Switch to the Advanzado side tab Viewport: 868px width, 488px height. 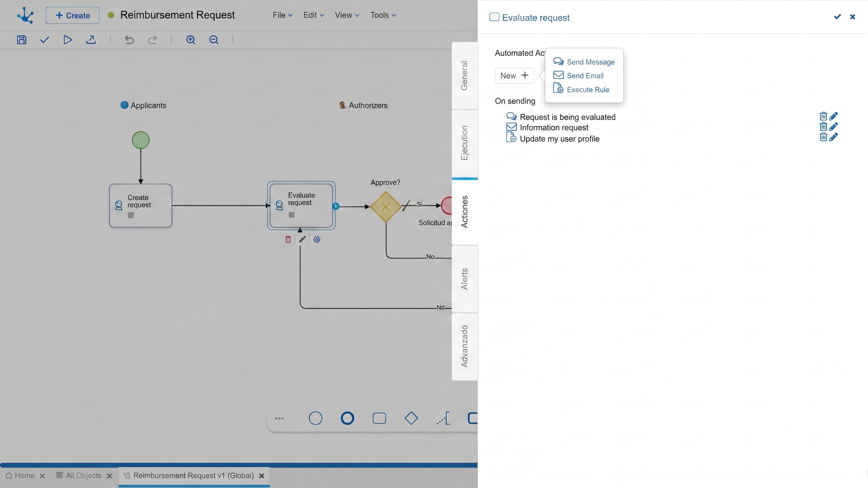[x=464, y=347]
